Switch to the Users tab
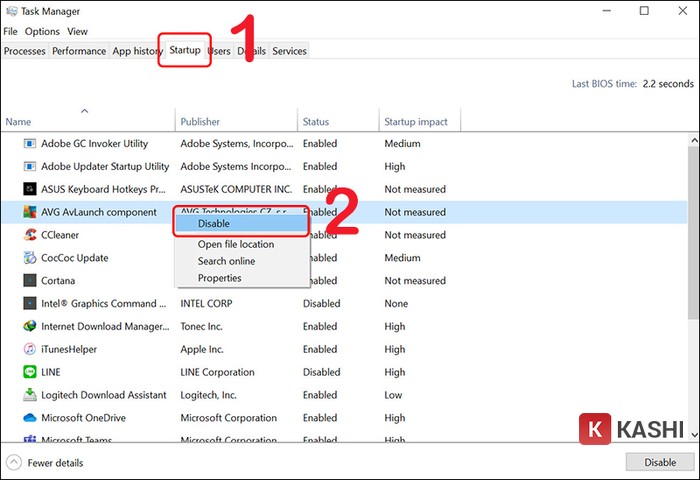 pos(219,51)
